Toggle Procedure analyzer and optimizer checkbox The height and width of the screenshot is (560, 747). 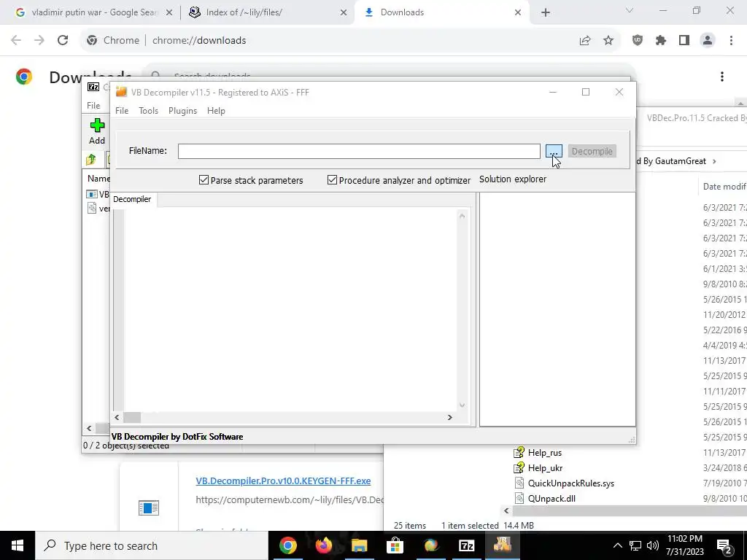click(399, 180)
